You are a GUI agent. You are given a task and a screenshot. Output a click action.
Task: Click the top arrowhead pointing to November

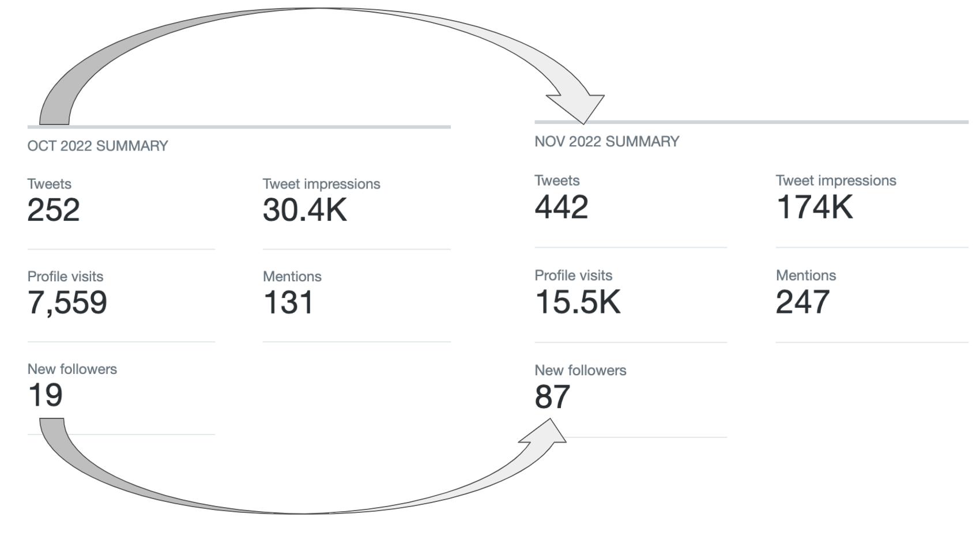pos(576,108)
